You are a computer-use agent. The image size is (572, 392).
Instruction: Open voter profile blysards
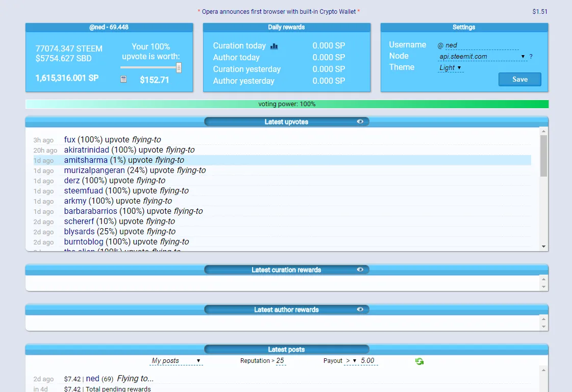click(x=79, y=231)
